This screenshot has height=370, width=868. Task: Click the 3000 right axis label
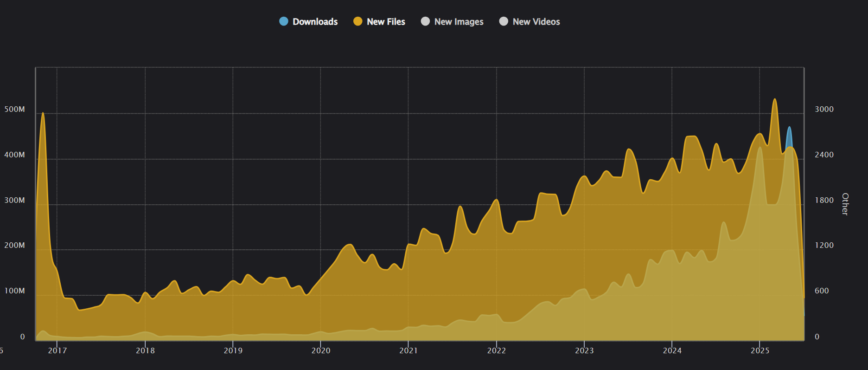coord(824,109)
